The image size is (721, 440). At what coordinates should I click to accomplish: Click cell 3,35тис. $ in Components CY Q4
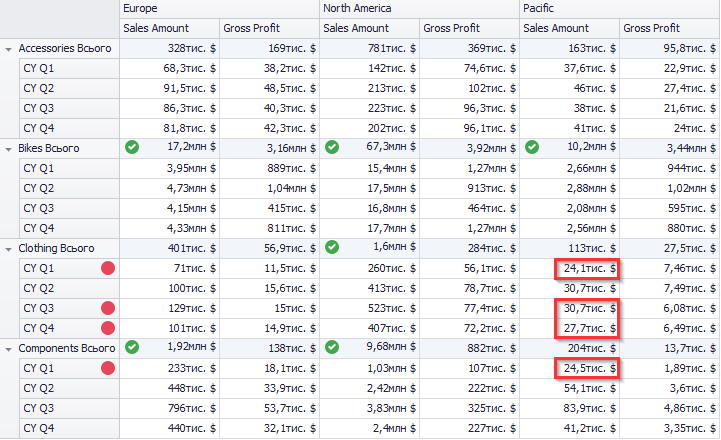[670, 429]
